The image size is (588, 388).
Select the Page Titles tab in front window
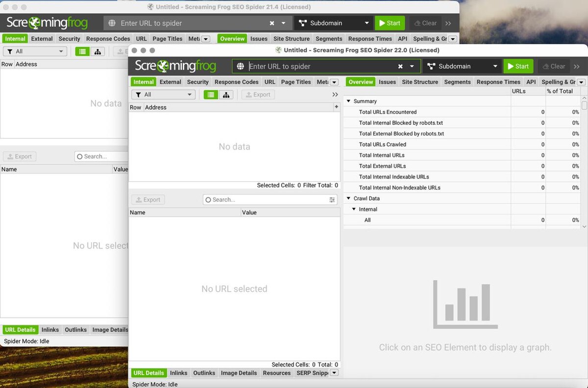coord(296,82)
